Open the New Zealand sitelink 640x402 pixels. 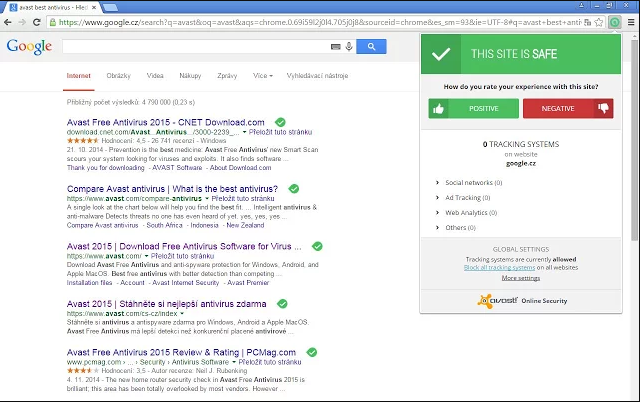[x=245, y=225]
